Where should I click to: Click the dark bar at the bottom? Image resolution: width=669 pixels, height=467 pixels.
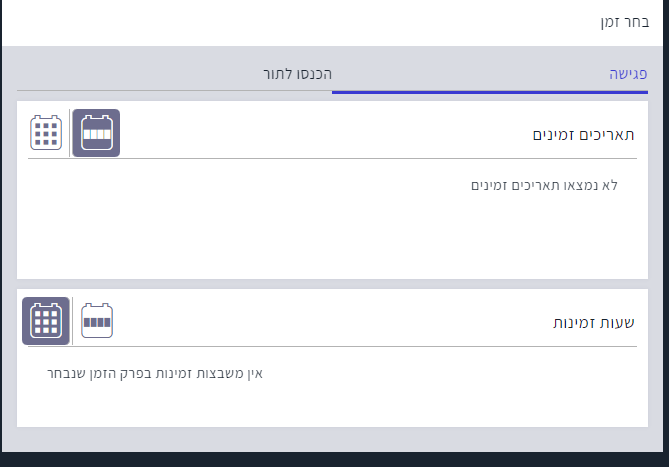coord(334,459)
